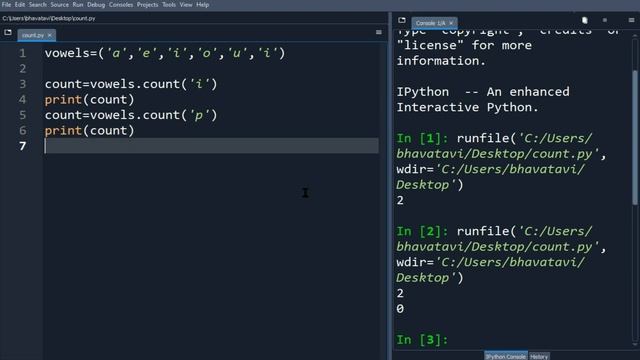Click the output 0 in console

(400, 309)
